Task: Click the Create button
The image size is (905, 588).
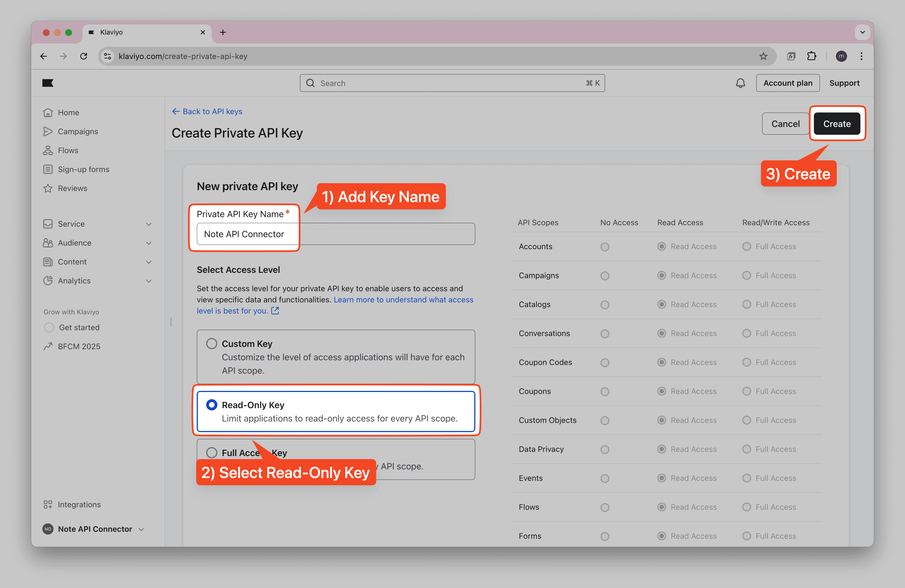Action: click(x=837, y=123)
